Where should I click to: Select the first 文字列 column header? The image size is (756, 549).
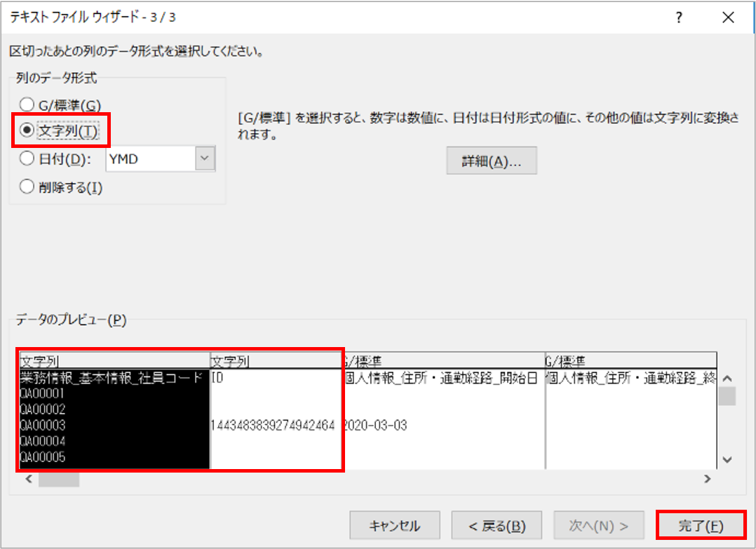(x=114, y=361)
